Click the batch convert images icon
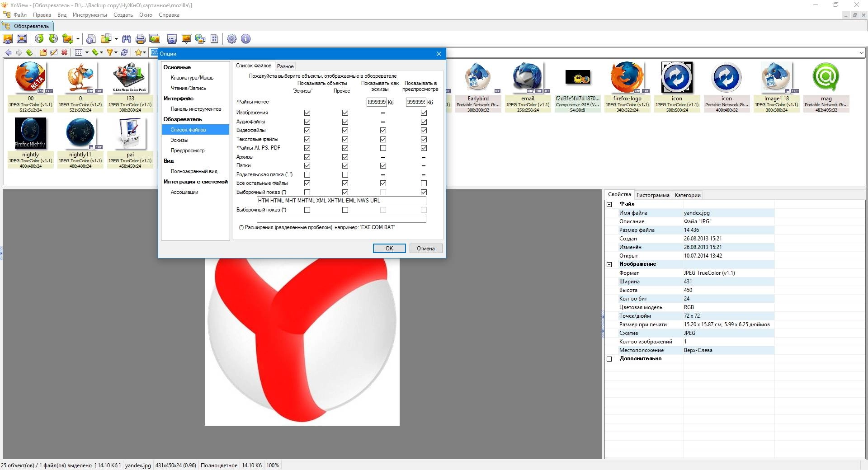The image size is (868, 470). click(155, 39)
